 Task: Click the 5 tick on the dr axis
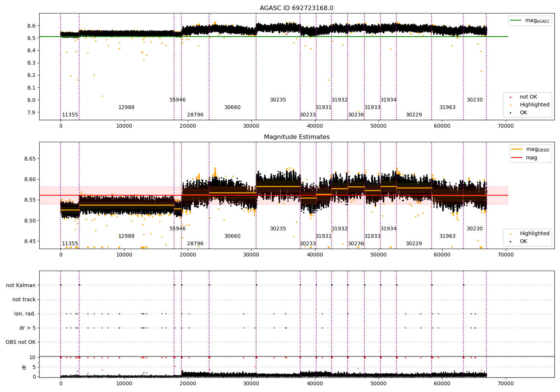[x=34, y=367]
